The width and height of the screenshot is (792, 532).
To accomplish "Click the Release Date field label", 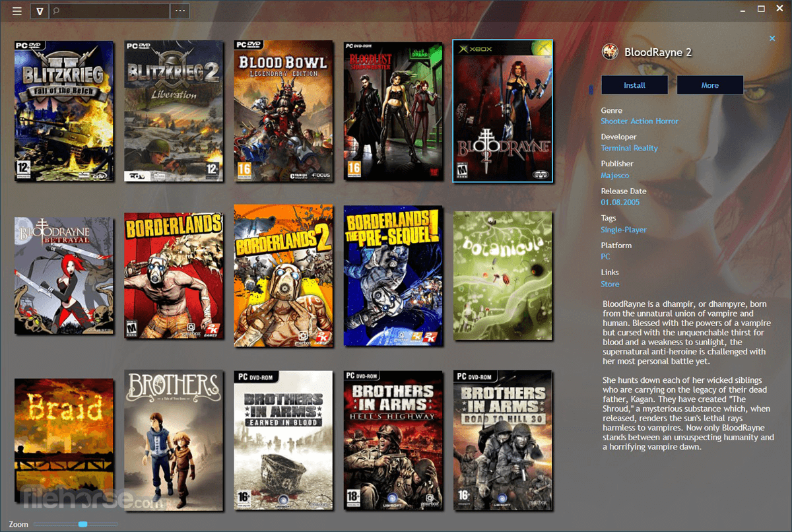I will [624, 191].
